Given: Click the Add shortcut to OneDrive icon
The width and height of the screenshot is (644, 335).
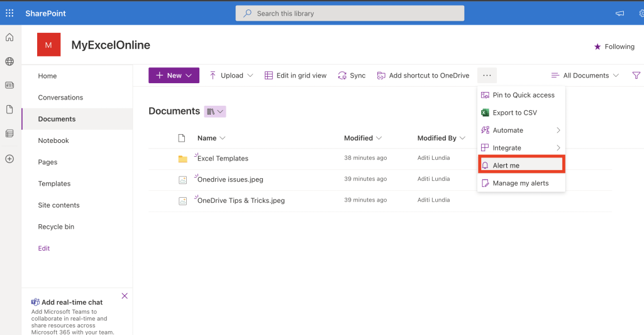Looking at the screenshot, I should point(381,76).
